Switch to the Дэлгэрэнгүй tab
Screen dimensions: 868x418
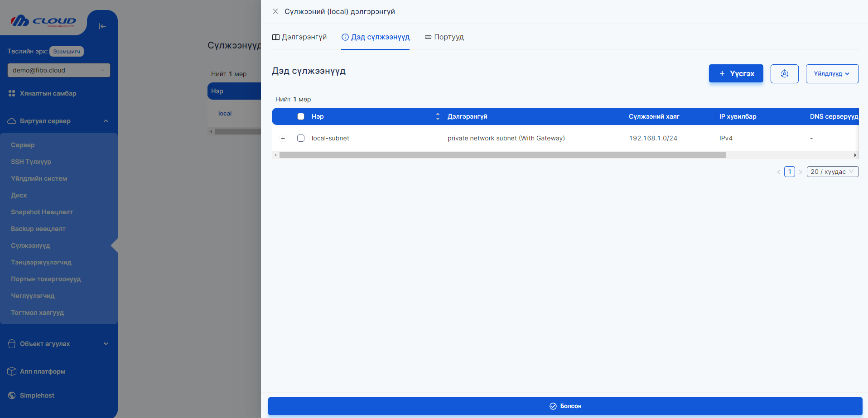(x=299, y=37)
